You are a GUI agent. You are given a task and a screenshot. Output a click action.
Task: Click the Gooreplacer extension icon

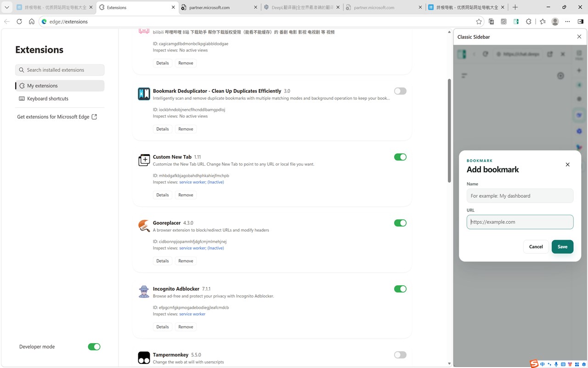click(x=144, y=226)
